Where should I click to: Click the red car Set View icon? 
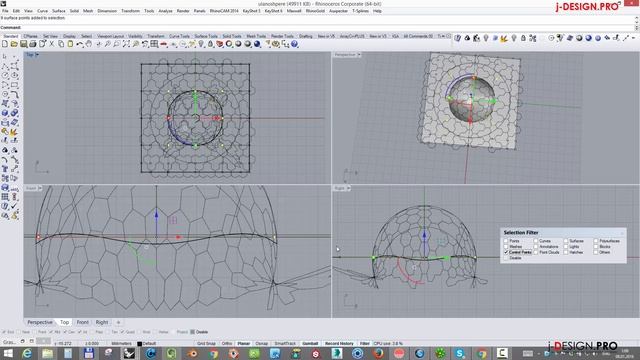click(164, 44)
